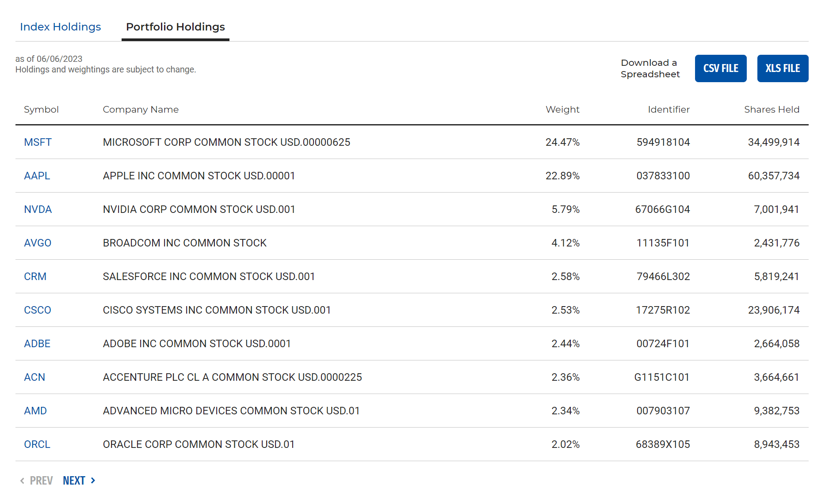Click the right chevron beside NEXT
This screenshot has width=829, height=504.
(x=93, y=481)
